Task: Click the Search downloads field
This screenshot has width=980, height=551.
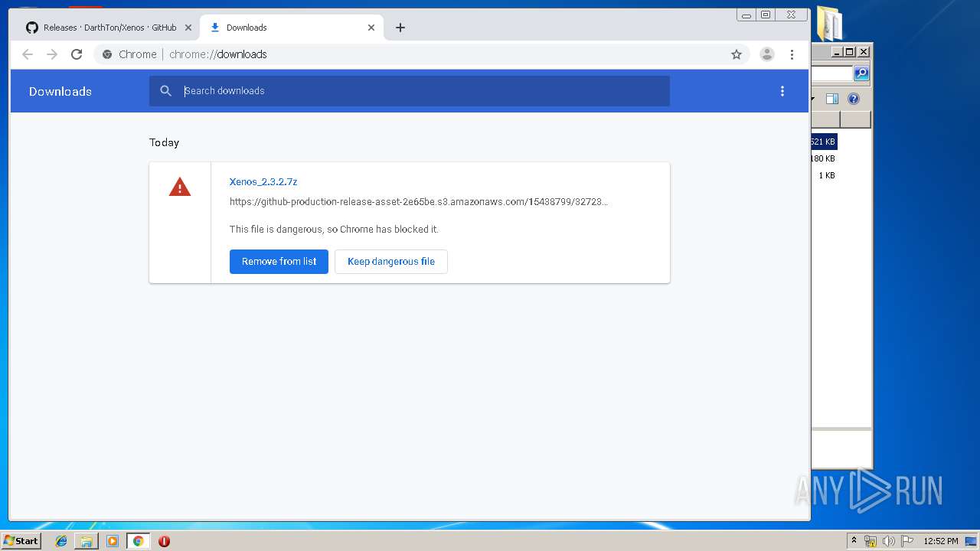Action: tap(410, 91)
